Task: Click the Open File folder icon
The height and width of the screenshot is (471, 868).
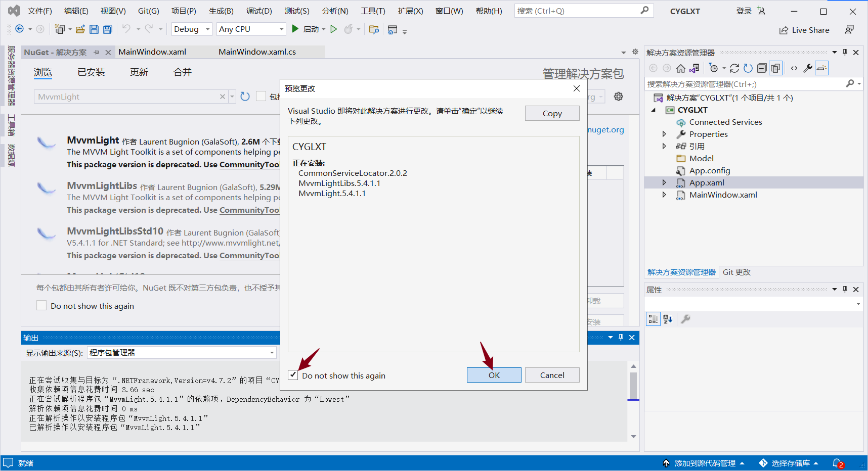Action: pos(80,29)
